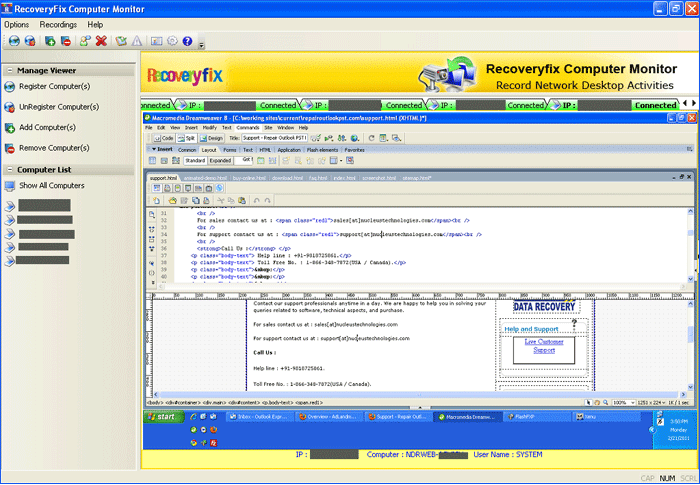
Task: Click the Dreamweaver Title input field
Action: pos(275,138)
